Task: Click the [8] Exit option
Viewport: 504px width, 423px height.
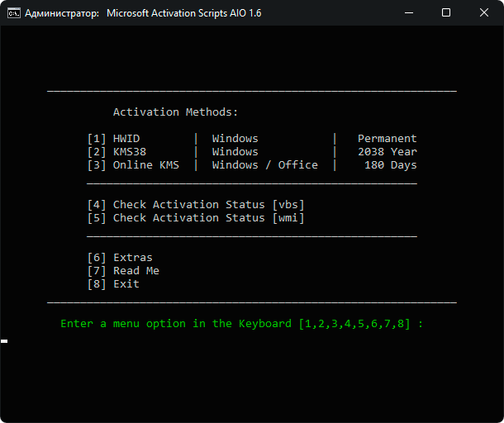Action: [x=113, y=284]
